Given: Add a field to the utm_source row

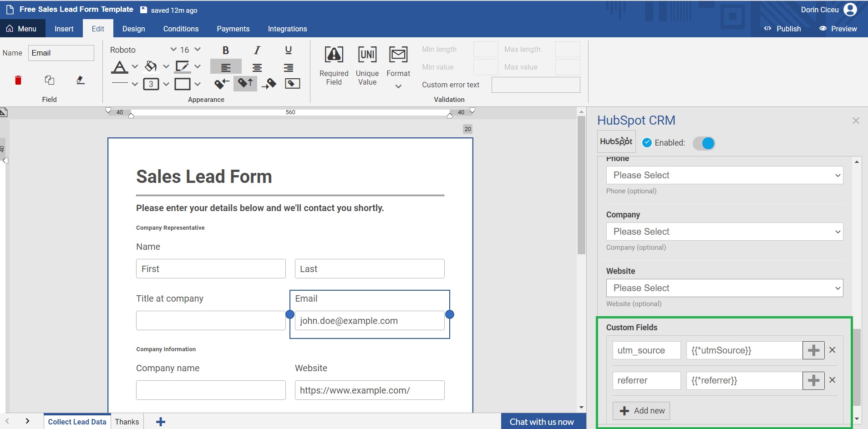Looking at the screenshot, I should pos(813,350).
